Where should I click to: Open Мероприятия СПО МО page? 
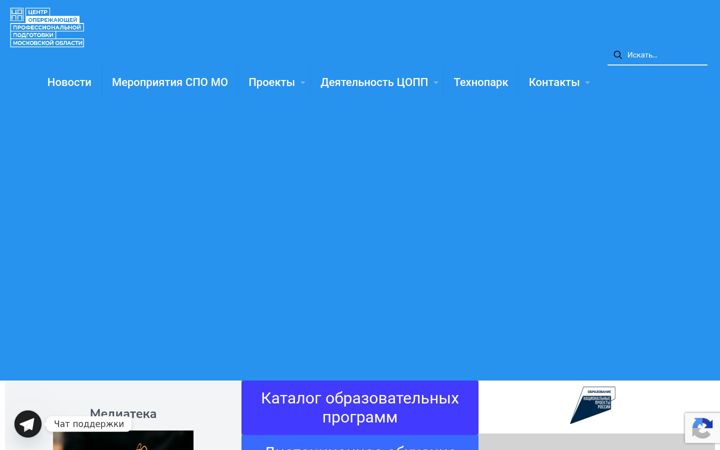170,83
